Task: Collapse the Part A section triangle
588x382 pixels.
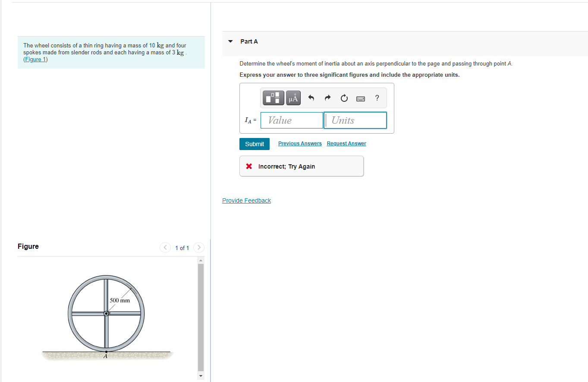Action: point(230,41)
